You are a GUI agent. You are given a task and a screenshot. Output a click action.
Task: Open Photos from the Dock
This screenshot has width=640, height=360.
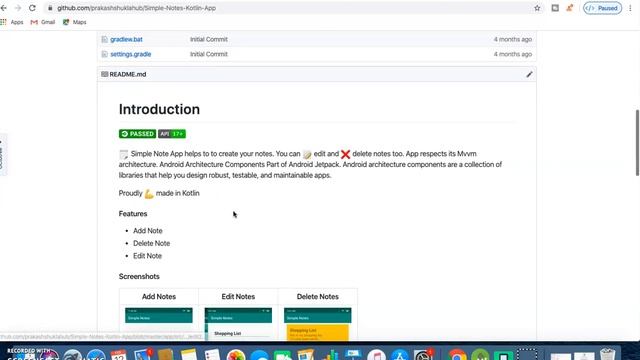236,354
